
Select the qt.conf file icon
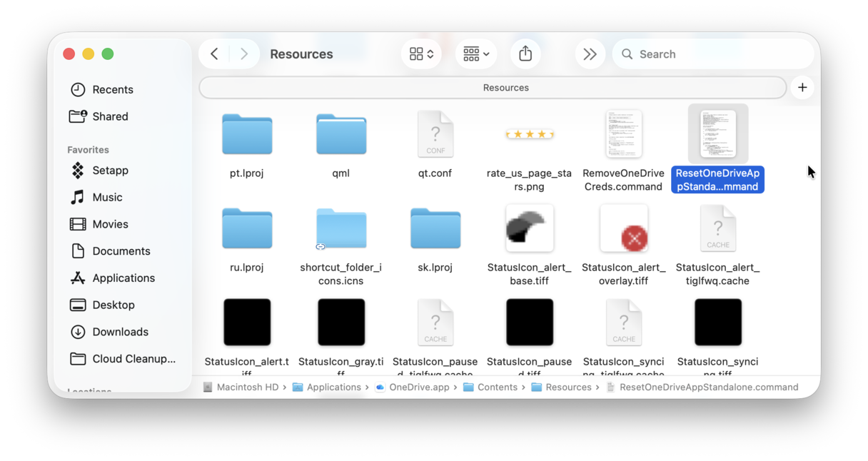(435, 134)
